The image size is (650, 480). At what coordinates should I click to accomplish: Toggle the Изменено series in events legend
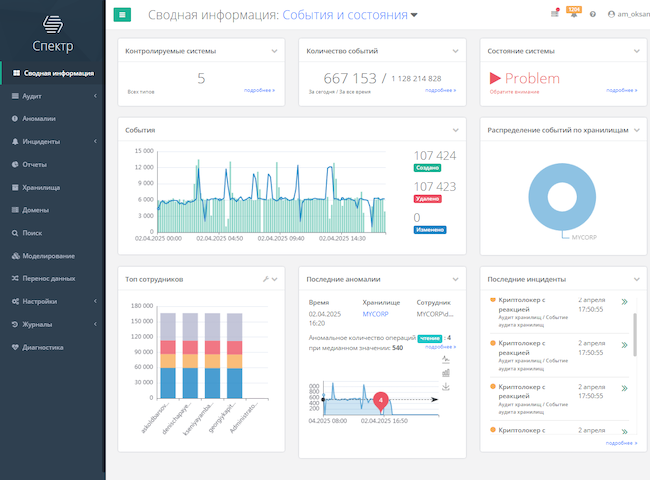click(x=429, y=230)
